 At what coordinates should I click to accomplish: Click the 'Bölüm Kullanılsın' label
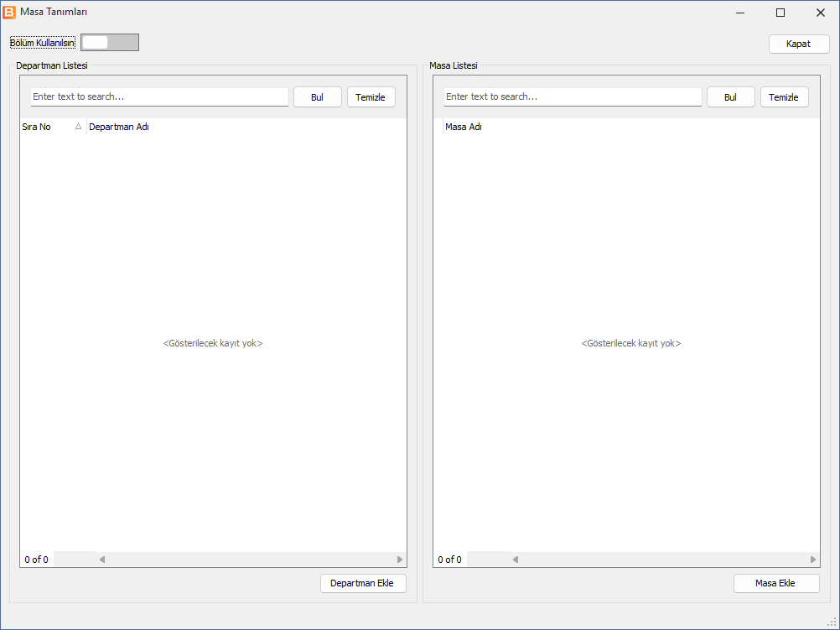[43, 43]
